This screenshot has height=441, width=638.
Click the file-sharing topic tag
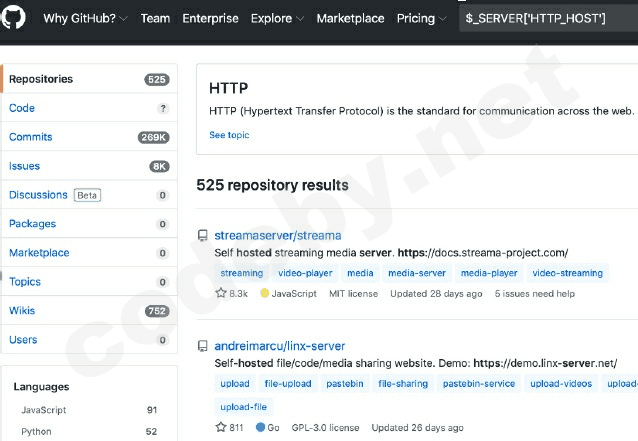coord(403,383)
